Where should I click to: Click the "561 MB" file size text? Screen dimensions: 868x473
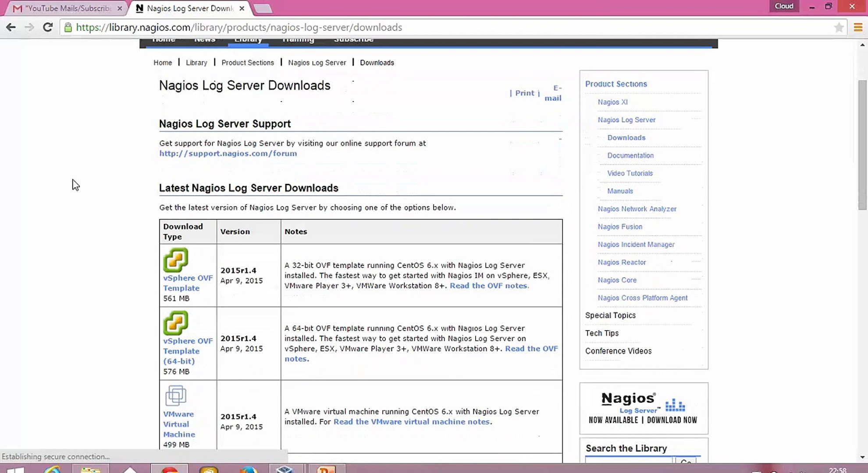(x=176, y=298)
